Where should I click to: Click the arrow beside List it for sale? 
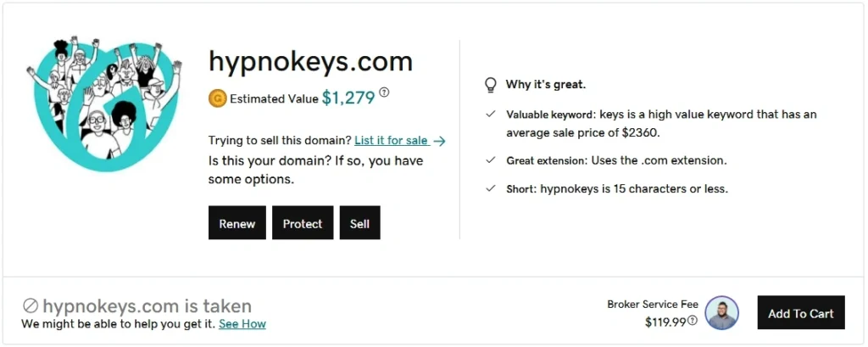(x=439, y=141)
